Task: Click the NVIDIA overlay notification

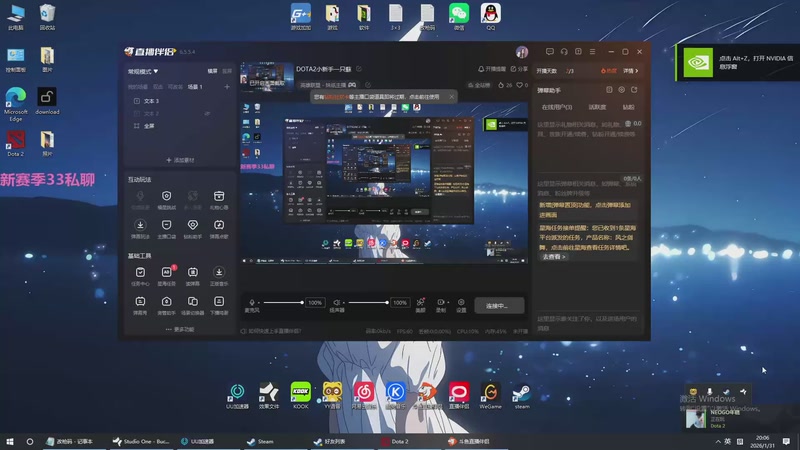Action: pyautogui.click(x=738, y=62)
